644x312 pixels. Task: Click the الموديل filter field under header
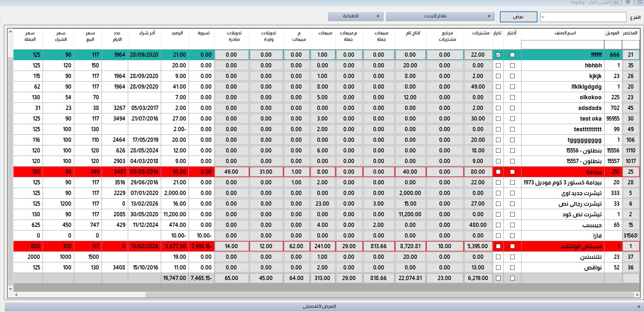click(x=613, y=45)
